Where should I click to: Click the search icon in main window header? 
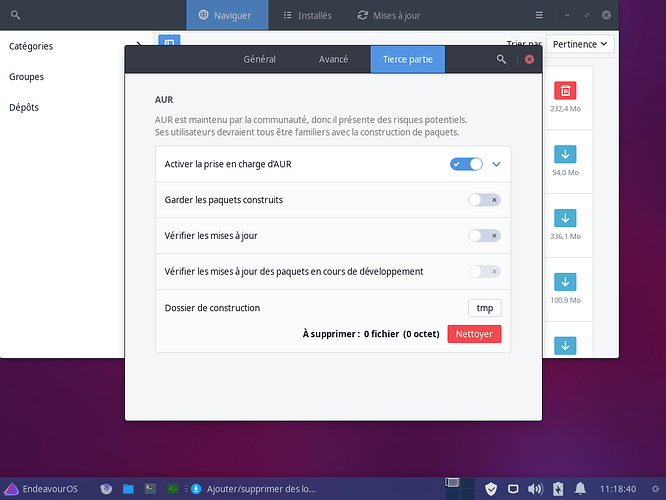[x=15, y=15]
